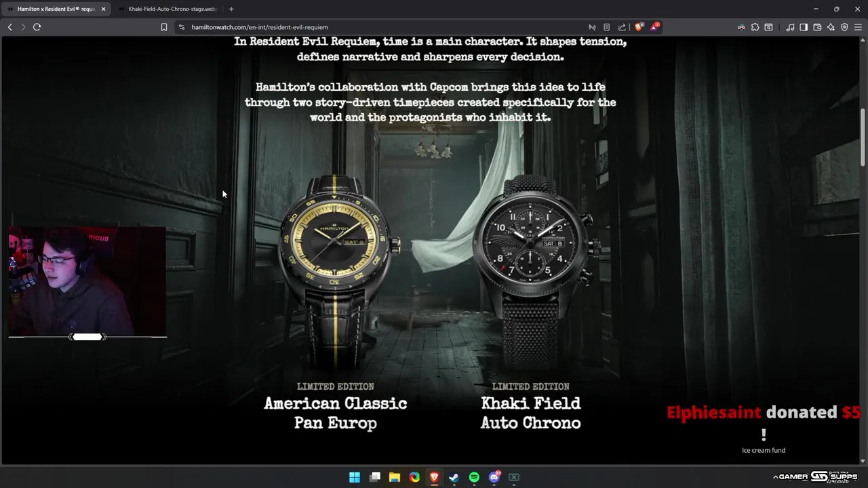The height and width of the screenshot is (488, 868).
Task: Open the glasses-face extension icon
Action: tap(741, 27)
